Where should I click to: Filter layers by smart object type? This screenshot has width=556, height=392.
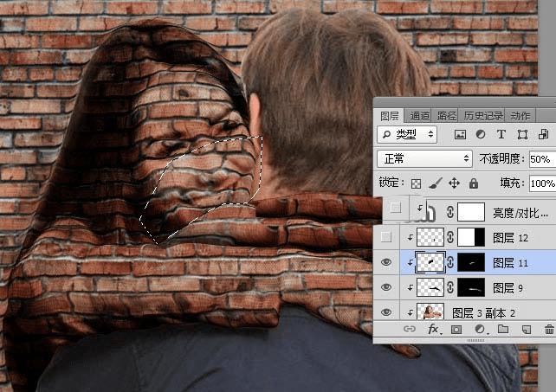[x=543, y=134]
